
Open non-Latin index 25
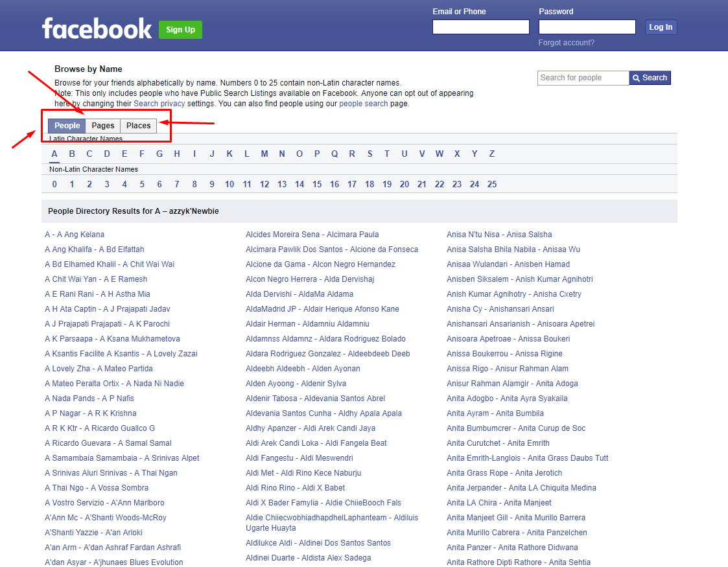point(491,184)
